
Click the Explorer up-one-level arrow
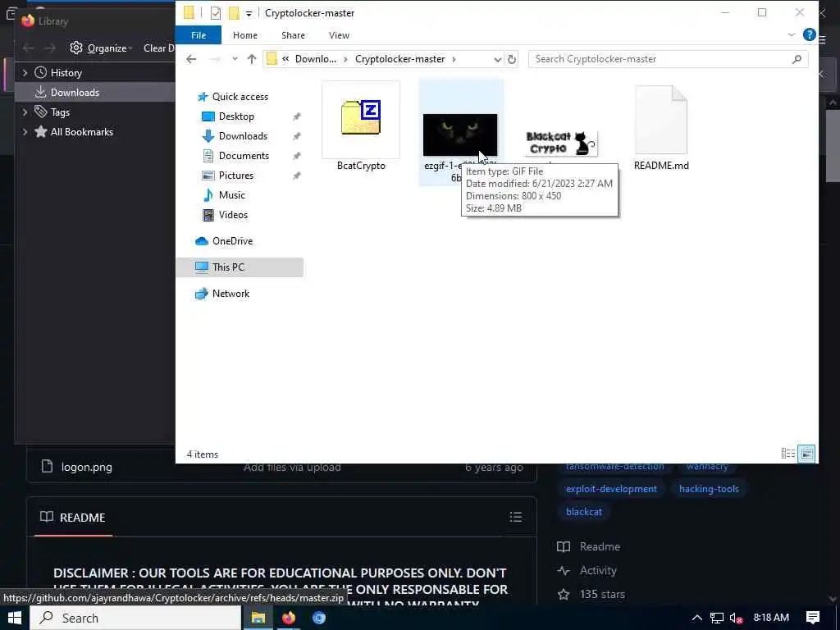pos(252,59)
